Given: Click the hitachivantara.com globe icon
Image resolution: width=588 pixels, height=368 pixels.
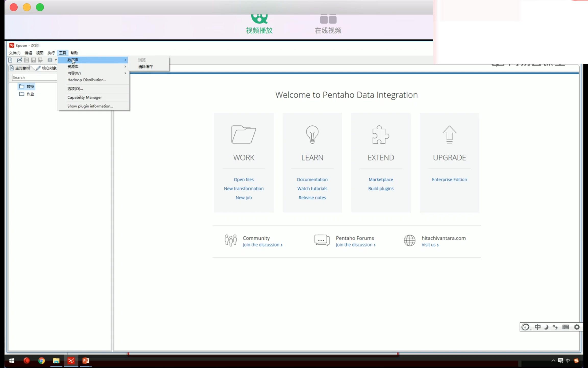Looking at the screenshot, I should point(409,240).
